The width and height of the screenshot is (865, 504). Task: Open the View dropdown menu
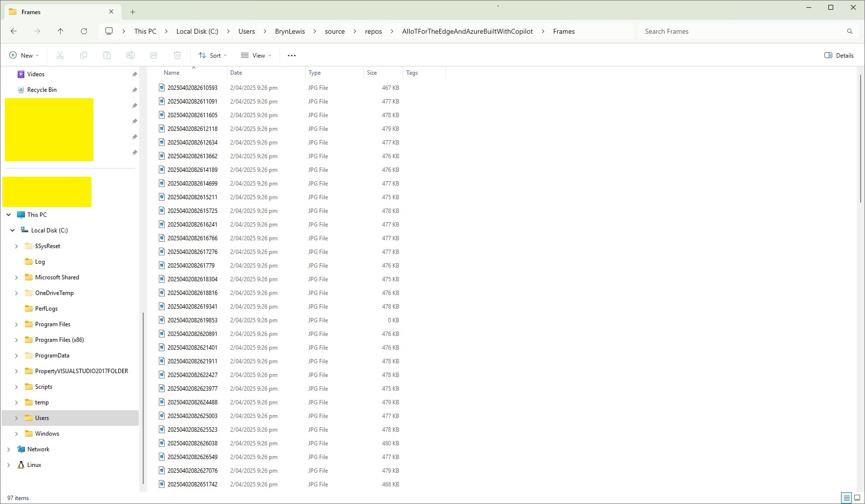pyautogui.click(x=256, y=56)
